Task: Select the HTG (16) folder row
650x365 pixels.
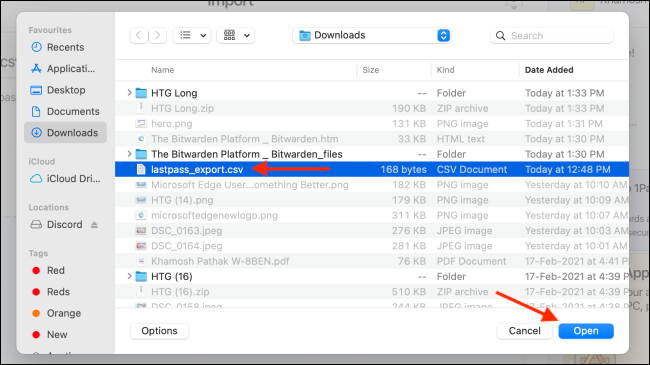Action: (x=372, y=276)
